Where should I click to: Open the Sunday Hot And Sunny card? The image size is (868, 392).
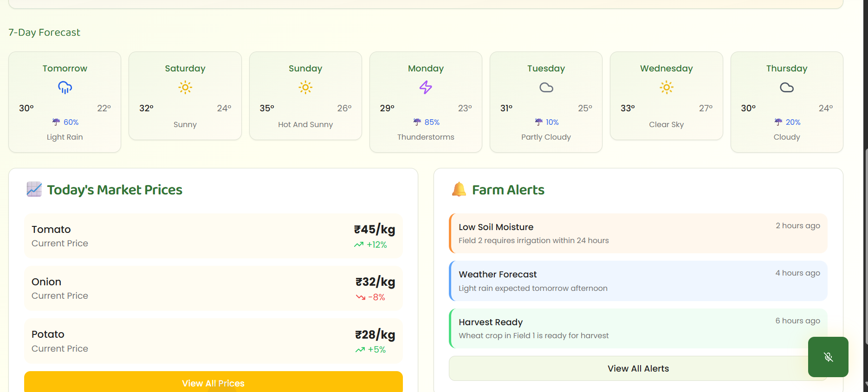tap(305, 96)
